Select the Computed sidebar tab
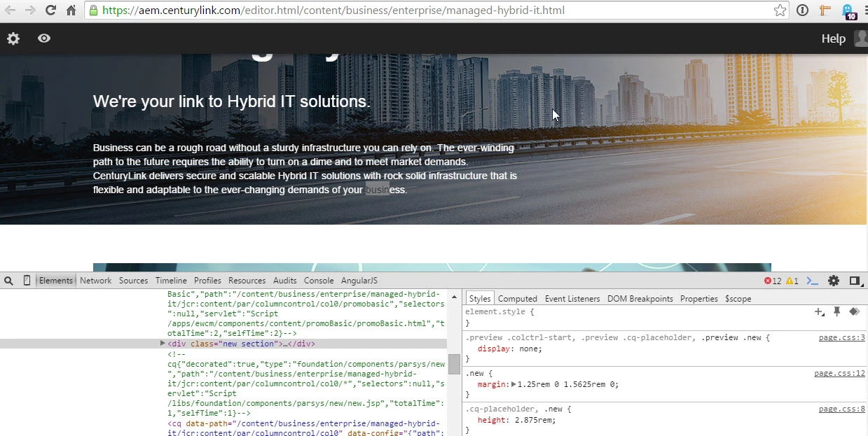The width and height of the screenshot is (868, 436). point(518,299)
